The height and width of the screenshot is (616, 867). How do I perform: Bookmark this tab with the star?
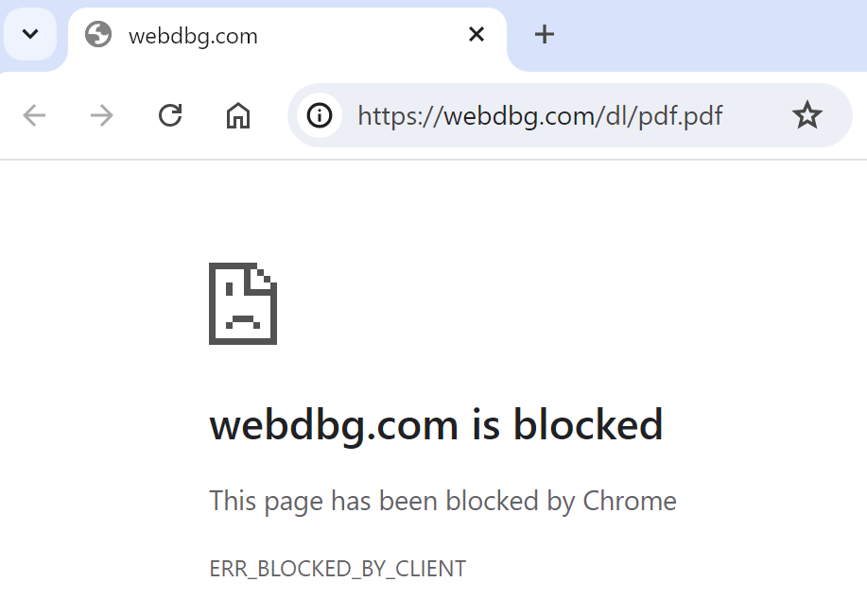807,115
